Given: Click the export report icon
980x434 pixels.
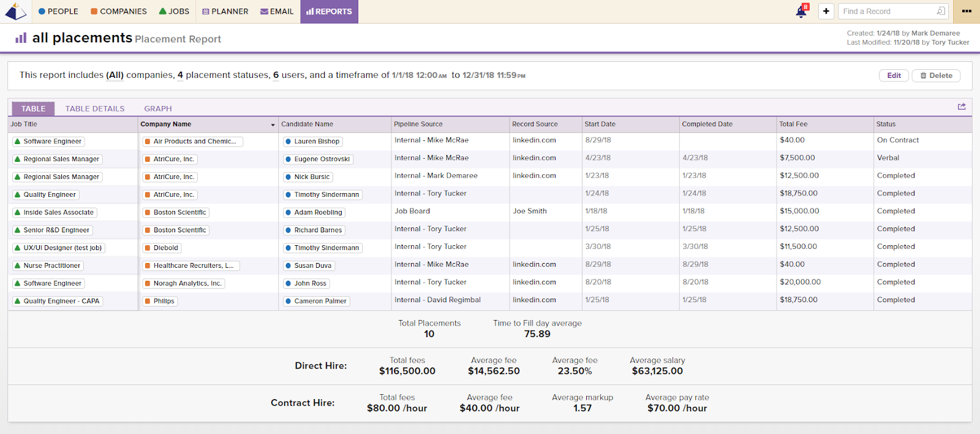Looking at the screenshot, I should [962, 107].
